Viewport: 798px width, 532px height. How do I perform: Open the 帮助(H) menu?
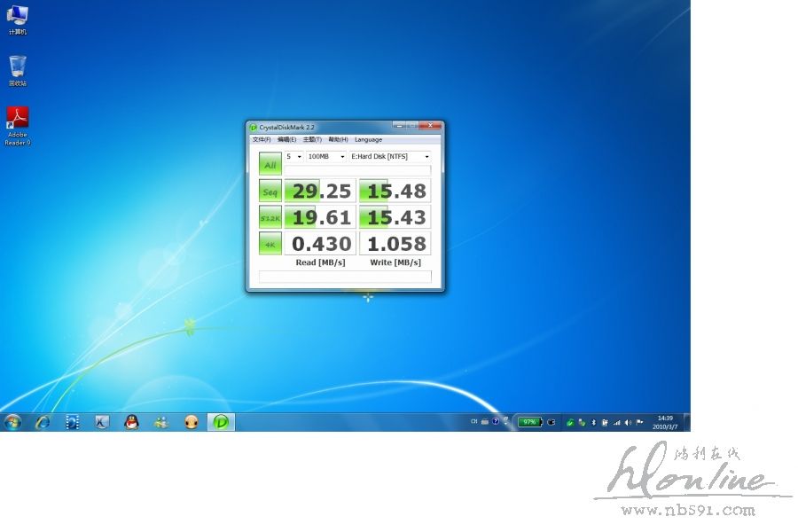[338, 139]
